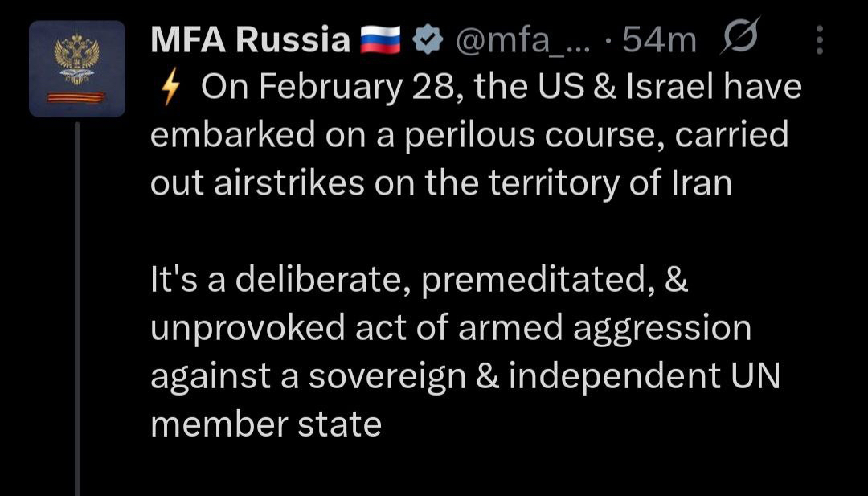Image resolution: width=868 pixels, height=496 pixels.
Task: Click the word "Iran" in the tweet
Action: pyautogui.click(x=702, y=184)
